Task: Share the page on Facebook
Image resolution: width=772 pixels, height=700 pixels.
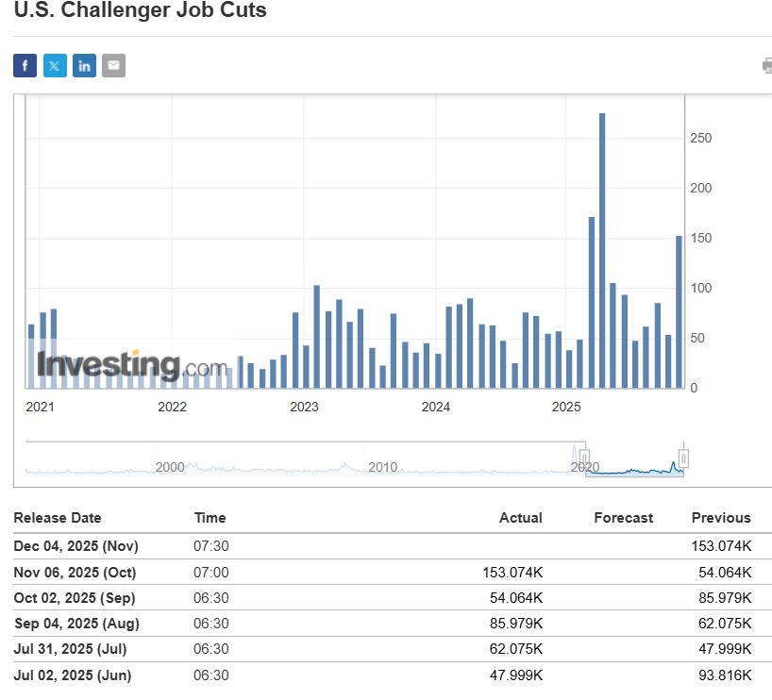Action: [25, 65]
